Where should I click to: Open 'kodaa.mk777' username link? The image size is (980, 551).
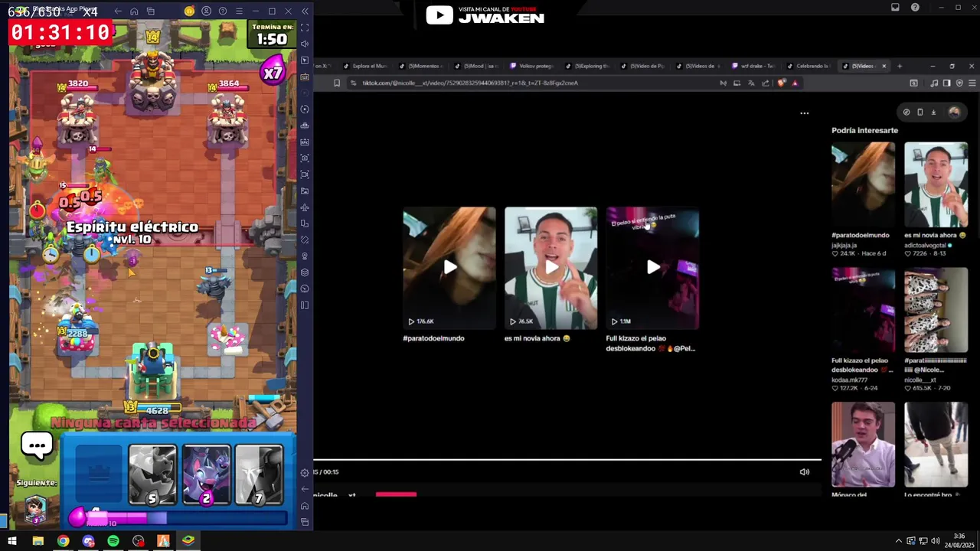849,380
